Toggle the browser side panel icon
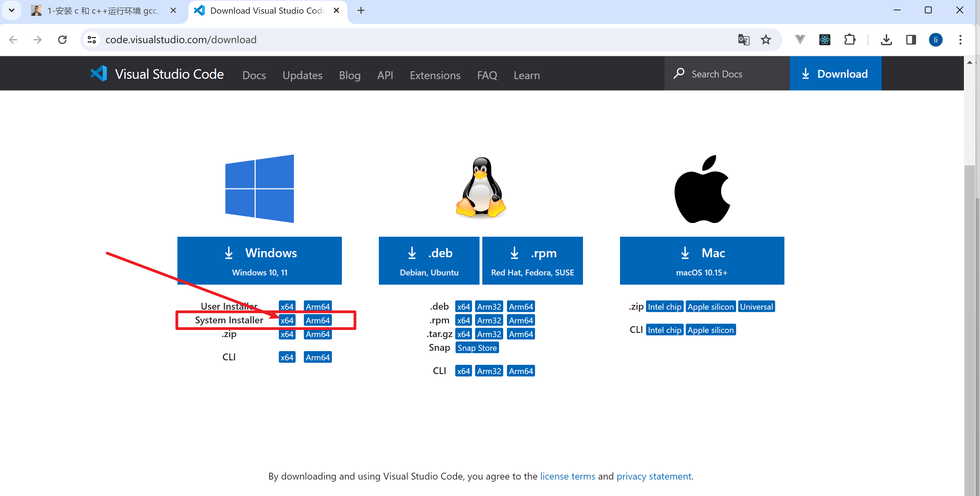980x496 pixels. 911,39
